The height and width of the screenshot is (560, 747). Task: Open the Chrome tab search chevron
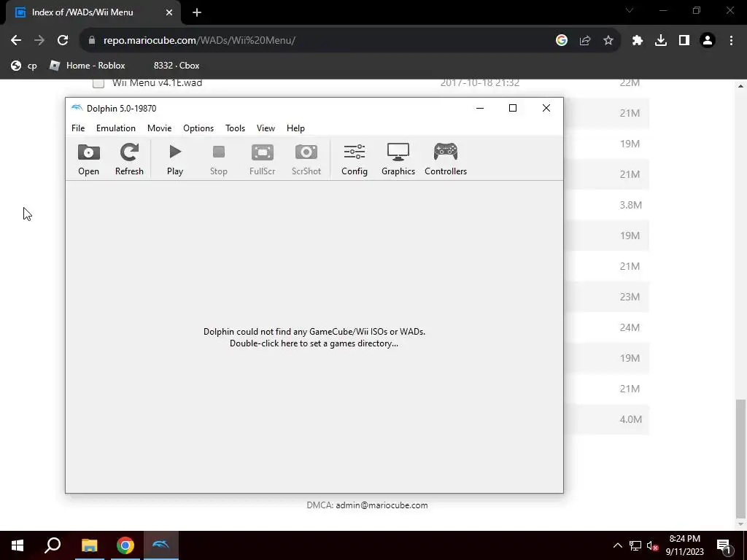click(630, 10)
